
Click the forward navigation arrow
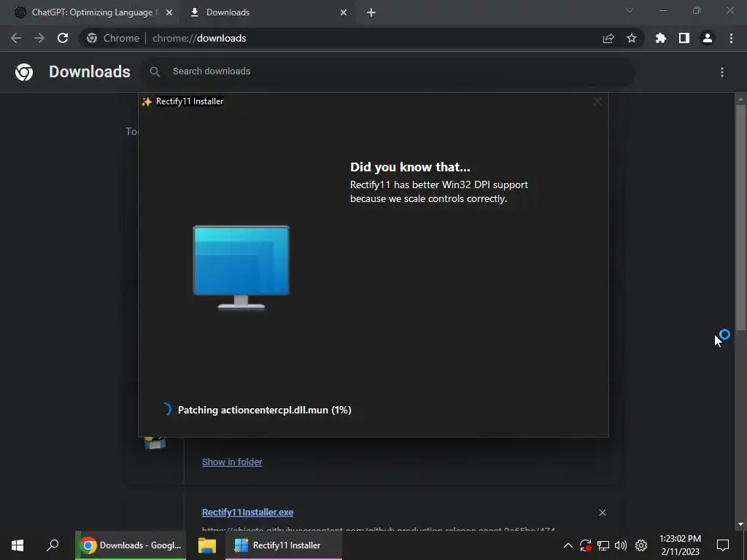tap(39, 38)
